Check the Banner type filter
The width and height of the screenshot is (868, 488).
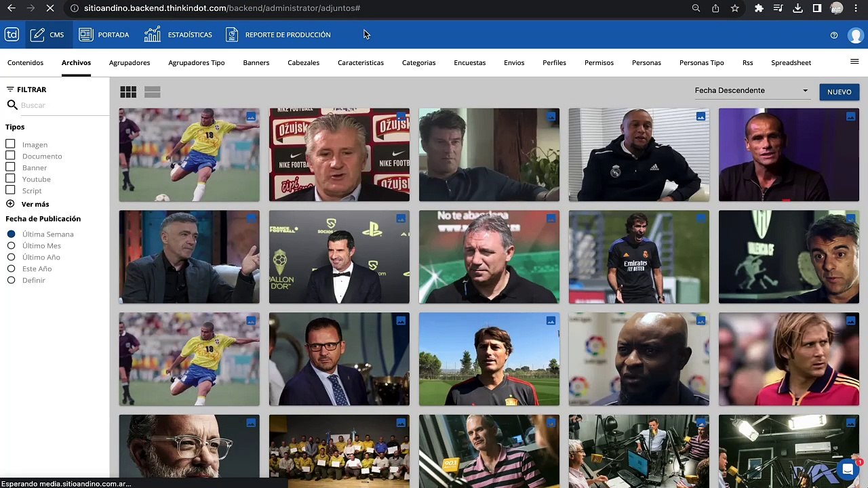10,167
